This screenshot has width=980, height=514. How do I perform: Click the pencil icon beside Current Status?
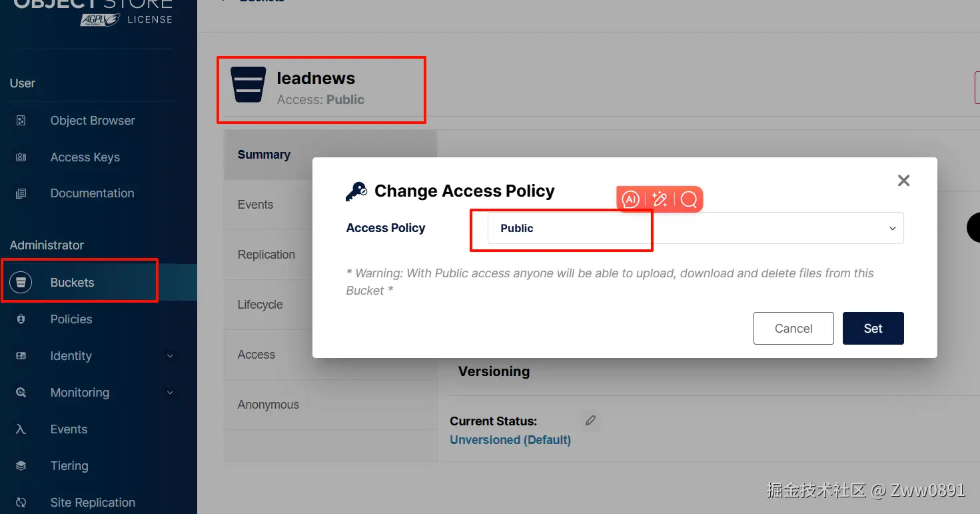(590, 421)
